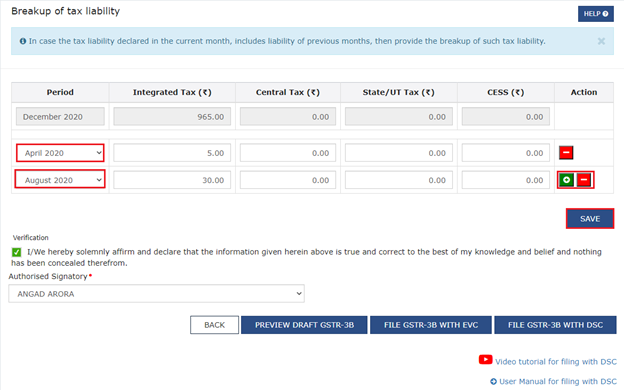Click the info icon in the blue banner

[x=23, y=41]
